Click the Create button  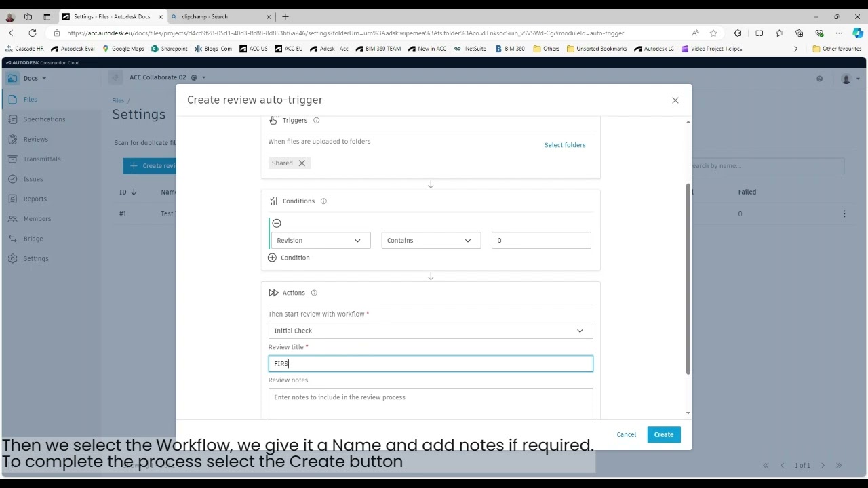point(664,435)
